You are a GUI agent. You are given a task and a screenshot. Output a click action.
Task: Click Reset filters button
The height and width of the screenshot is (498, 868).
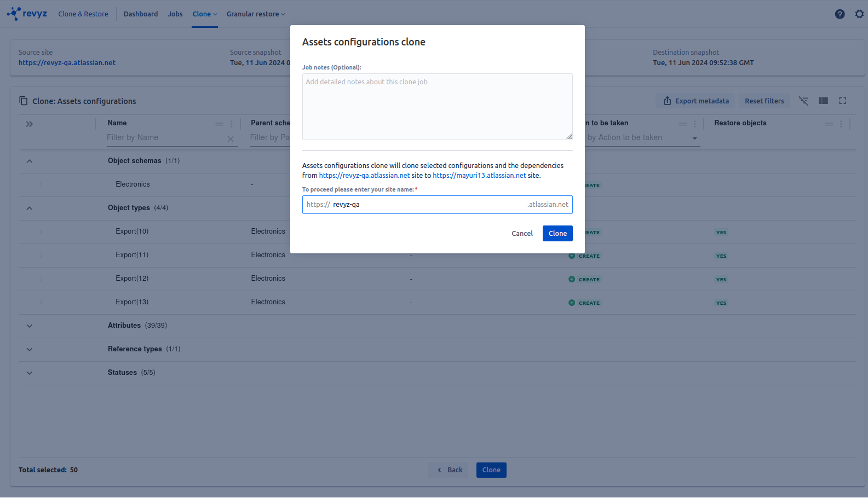click(764, 101)
